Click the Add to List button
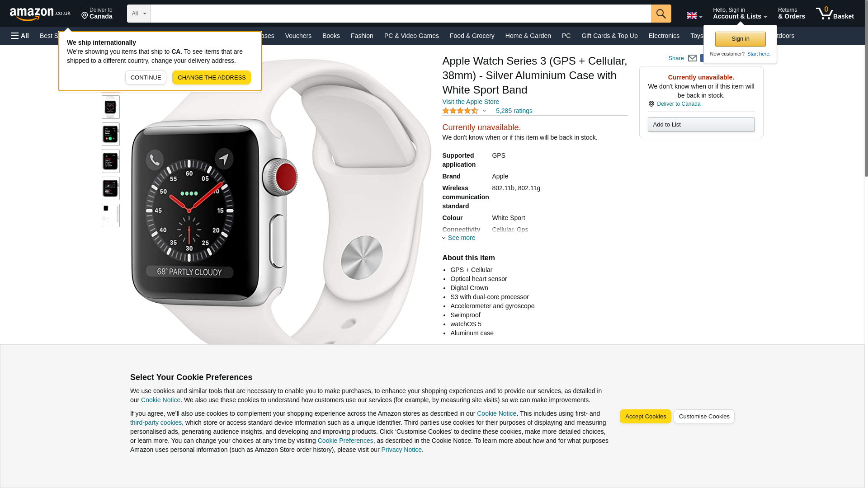The image size is (868, 488). click(701, 125)
